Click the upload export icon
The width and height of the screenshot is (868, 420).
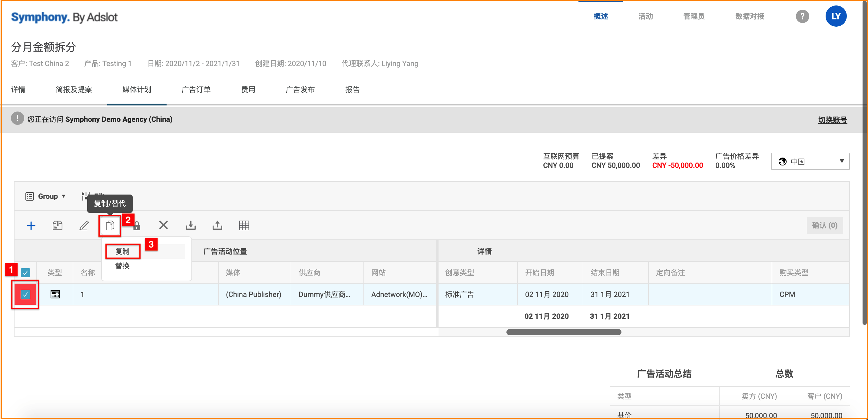coord(217,225)
